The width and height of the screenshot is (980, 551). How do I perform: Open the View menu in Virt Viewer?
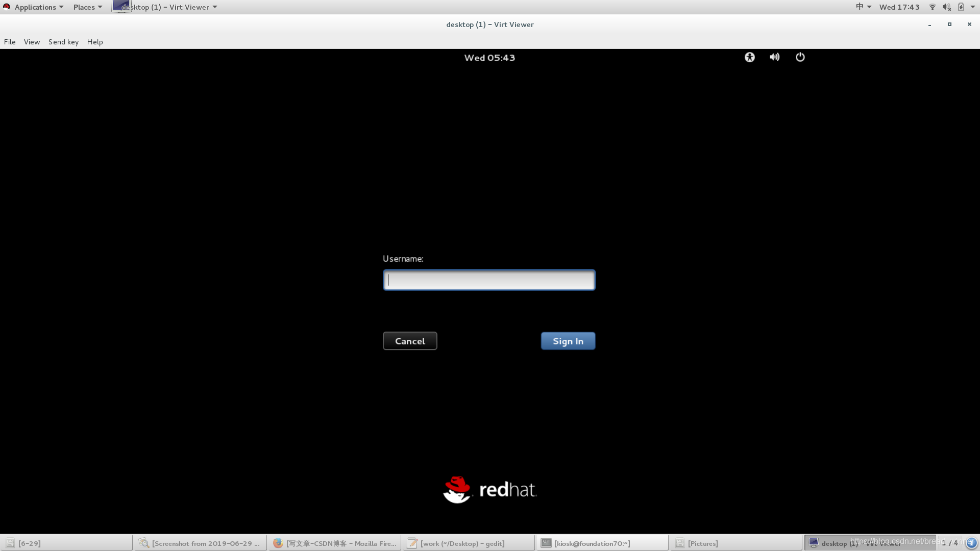pyautogui.click(x=32, y=42)
